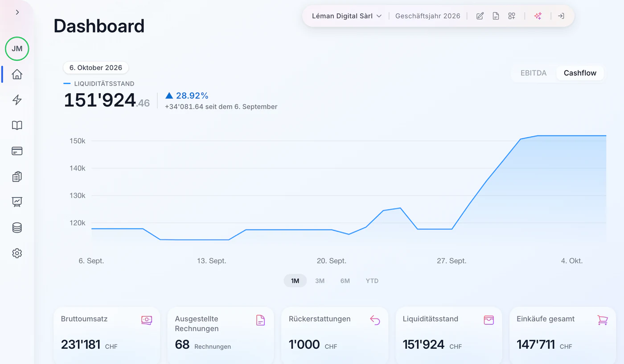Click the LIQUIDITÄTSSTAND legend label above chart

click(104, 83)
